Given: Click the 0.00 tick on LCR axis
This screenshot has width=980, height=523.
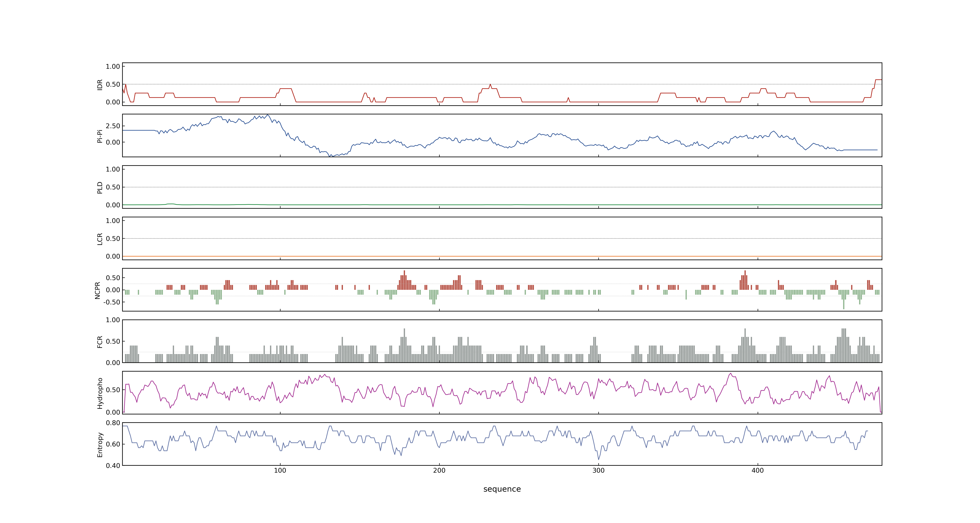Looking at the screenshot, I should tap(113, 257).
